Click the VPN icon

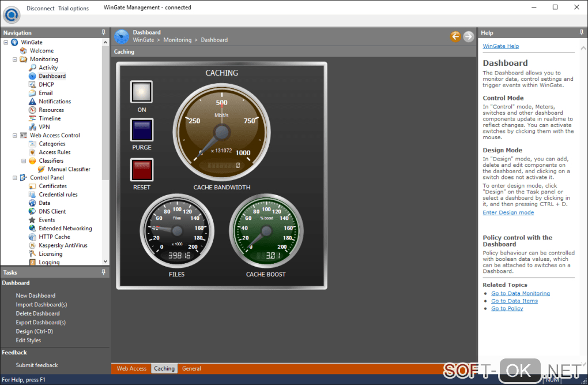tap(33, 127)
